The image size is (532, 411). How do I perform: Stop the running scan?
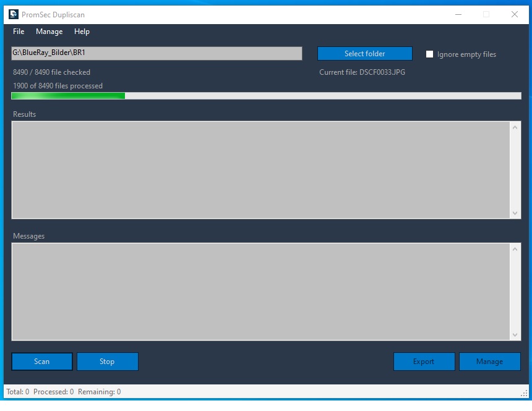(x=107, y=362)
